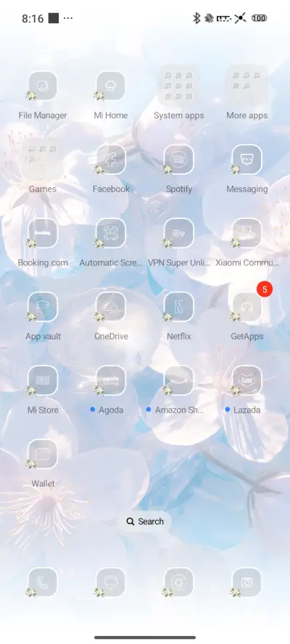Launch the Facebook app

(110, 160)
